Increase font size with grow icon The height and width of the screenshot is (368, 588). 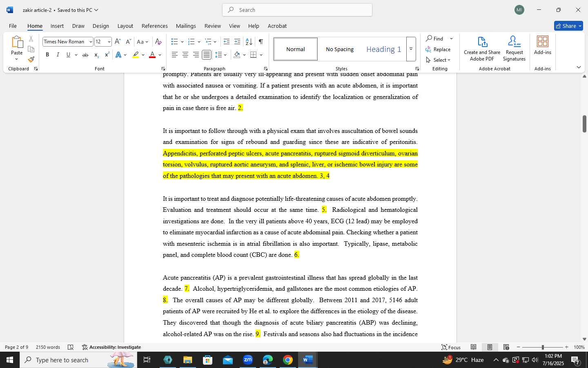118,42
